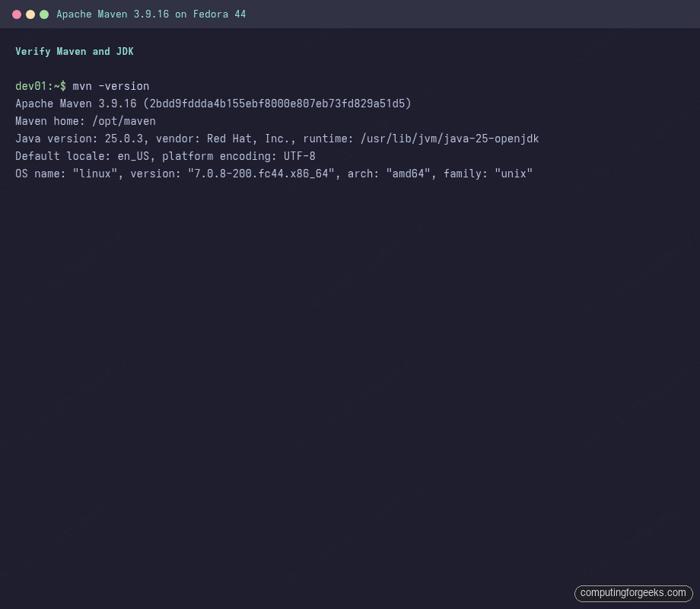Click the yellow minimize window dot
Image resolution: width=700 pixels, height=609 pixels.
tap(30, 14)
